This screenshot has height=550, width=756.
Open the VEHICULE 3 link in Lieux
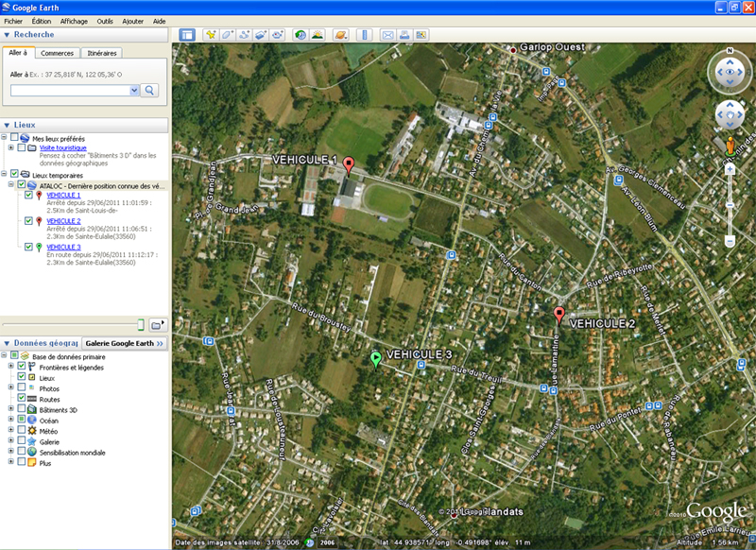63,247
